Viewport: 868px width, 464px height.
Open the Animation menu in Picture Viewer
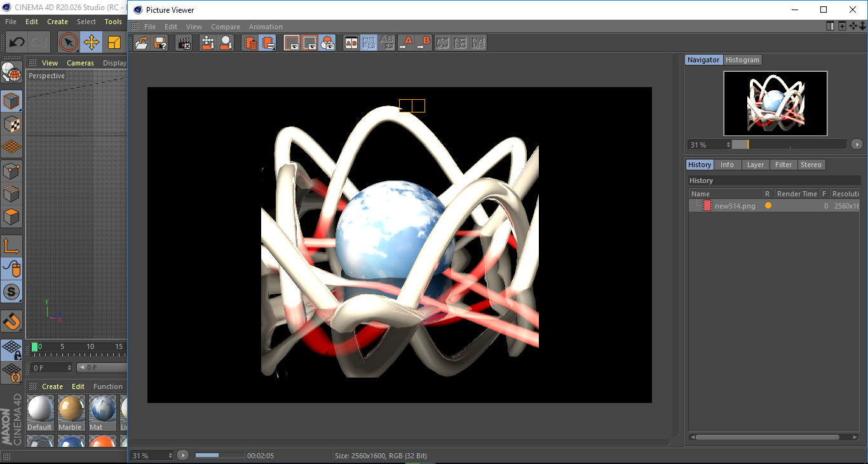266,27
